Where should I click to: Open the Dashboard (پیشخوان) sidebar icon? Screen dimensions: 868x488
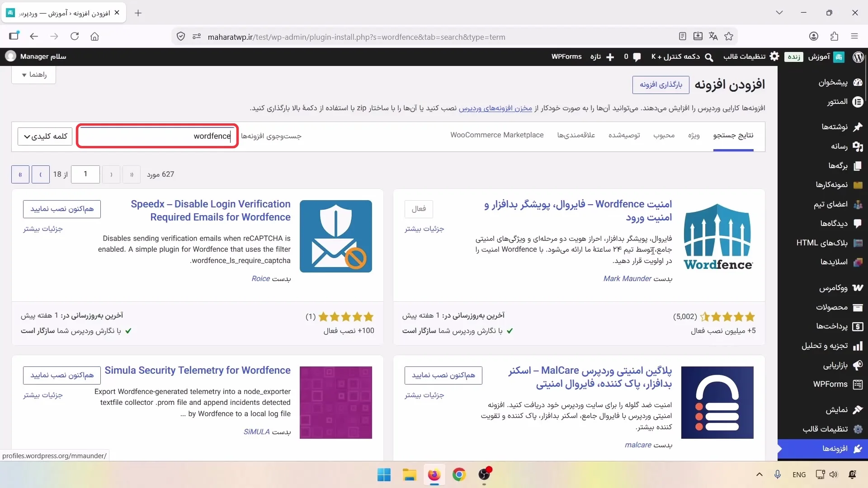pyautogui.click(x=858, y=82)
